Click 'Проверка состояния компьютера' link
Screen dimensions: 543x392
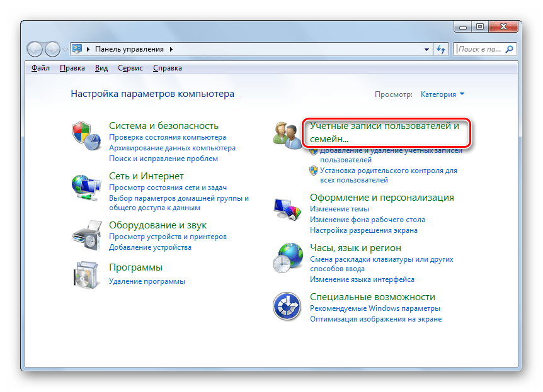tap(168, 137)
